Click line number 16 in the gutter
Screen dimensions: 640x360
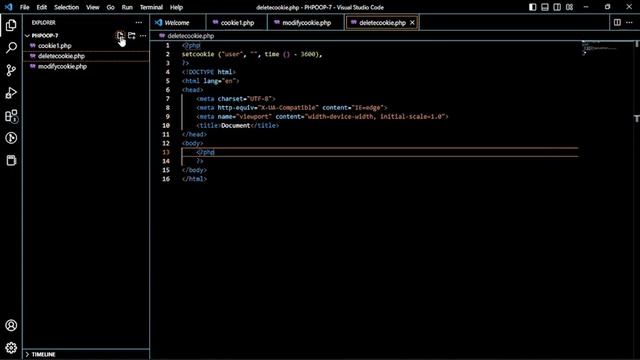(166, 179)
